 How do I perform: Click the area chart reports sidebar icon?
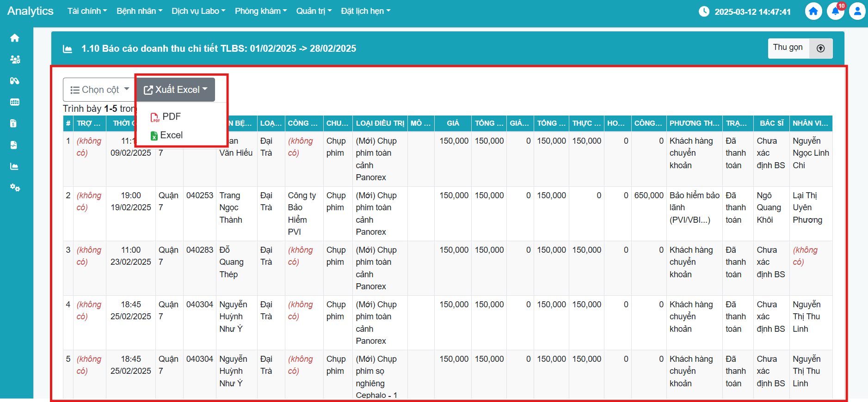click(x=14, y=166)
